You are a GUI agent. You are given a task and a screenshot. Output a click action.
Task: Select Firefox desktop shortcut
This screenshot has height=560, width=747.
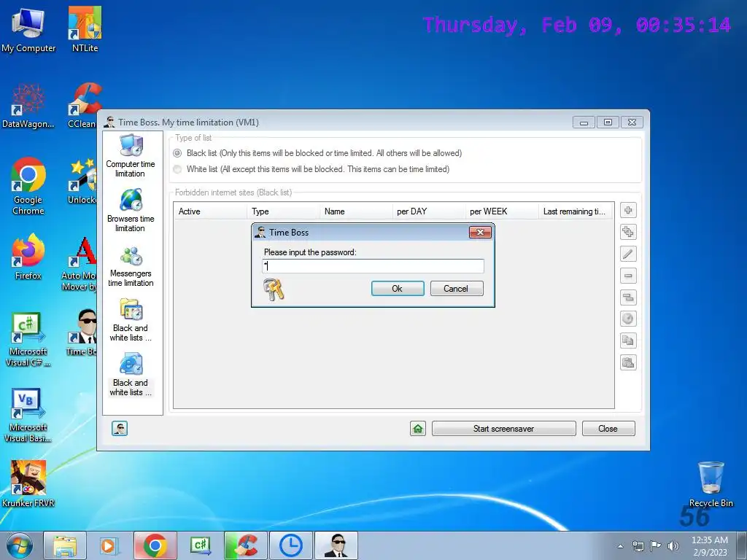pyautogui.click(x=28, y=257)
